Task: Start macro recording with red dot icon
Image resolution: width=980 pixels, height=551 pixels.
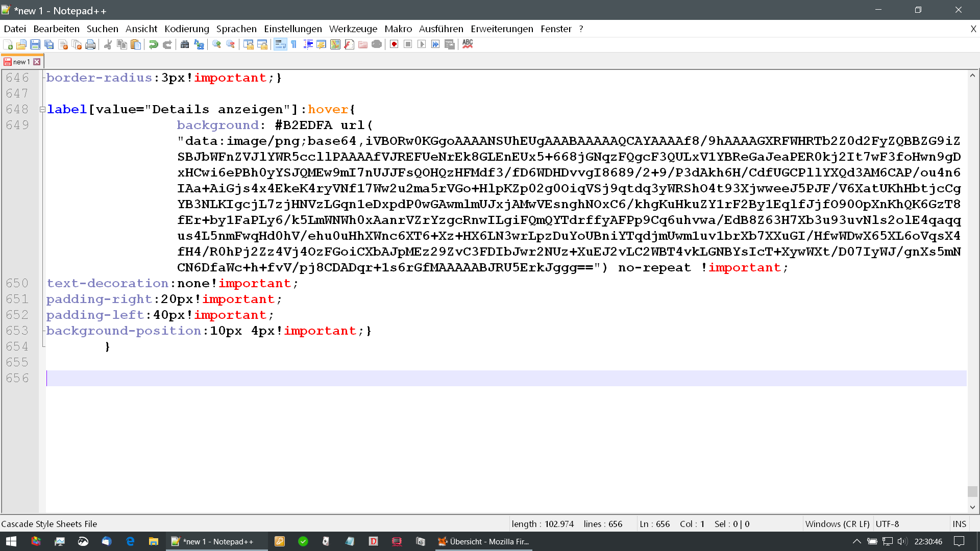Action: (x=394, y=45)
